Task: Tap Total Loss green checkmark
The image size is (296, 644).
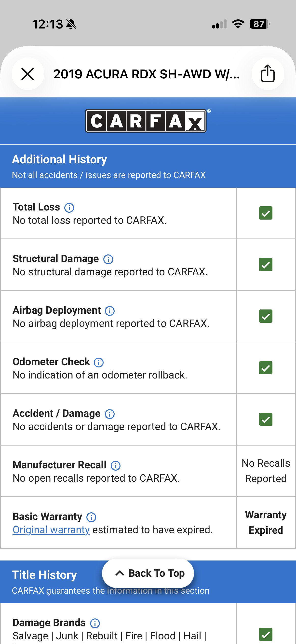Action: point(266,213)
